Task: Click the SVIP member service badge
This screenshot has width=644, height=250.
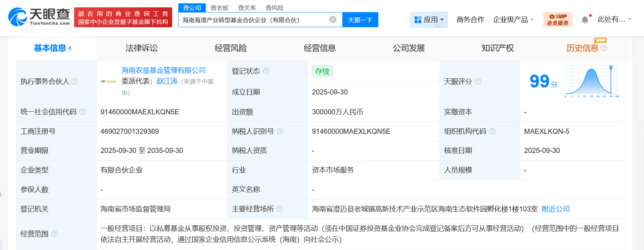Action: point(557,19)
